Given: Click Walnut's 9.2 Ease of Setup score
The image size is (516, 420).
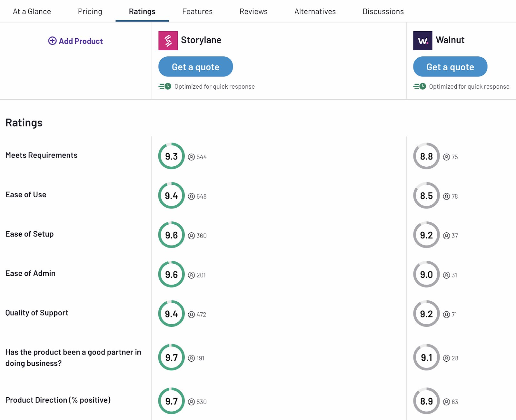Looking at the screenshot, I should (x=426, y=235).
